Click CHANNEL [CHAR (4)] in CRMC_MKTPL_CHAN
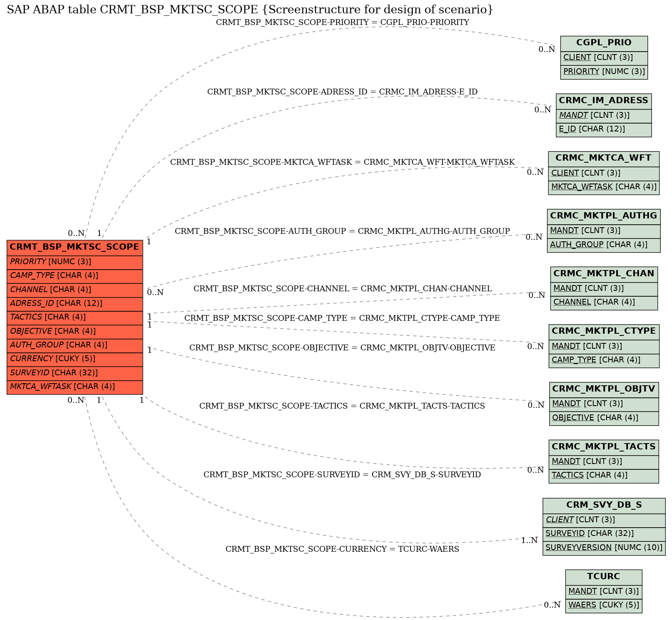 click(x=604, y=303)
